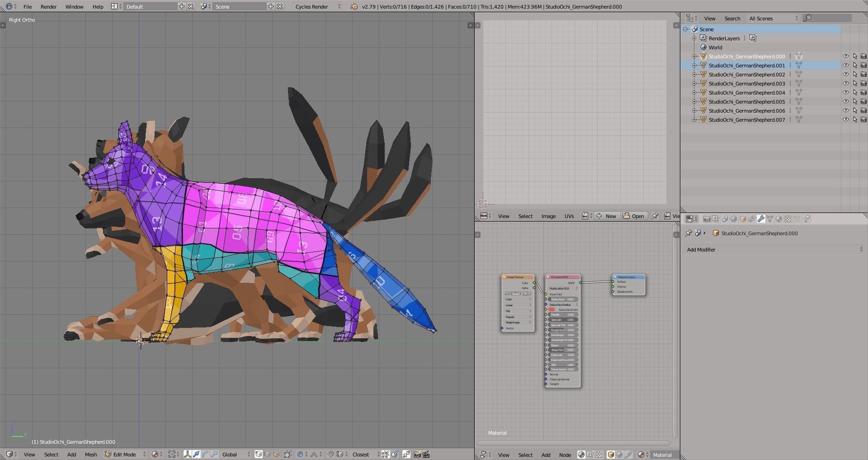868x460 pixels.
Task: Select Object shader nodes cube icon
Action: (611, 455)
